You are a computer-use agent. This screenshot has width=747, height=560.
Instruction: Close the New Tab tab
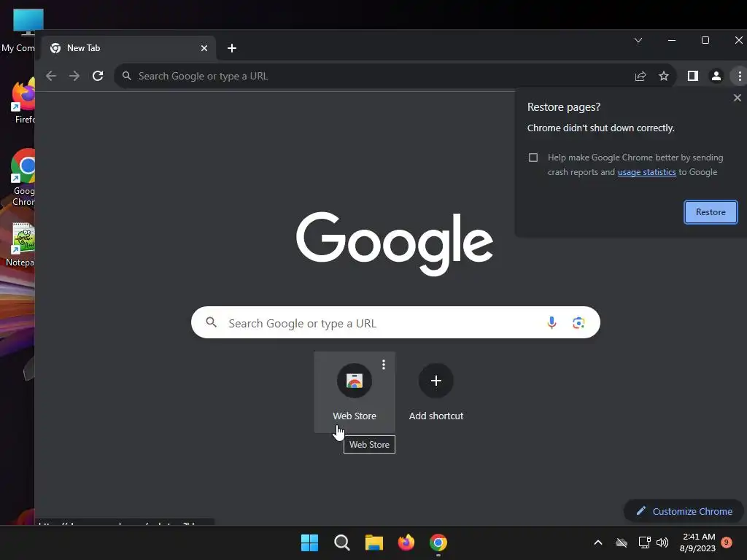(x=204, y=48)
